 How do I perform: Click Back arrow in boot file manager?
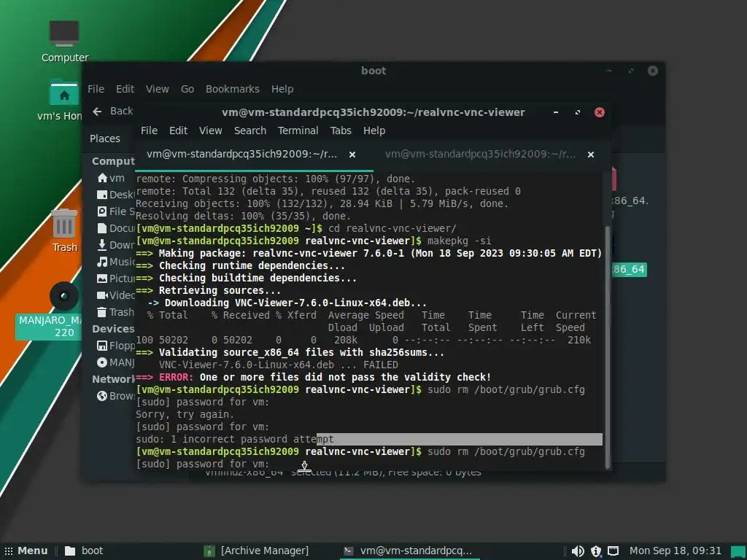[97, 111]
